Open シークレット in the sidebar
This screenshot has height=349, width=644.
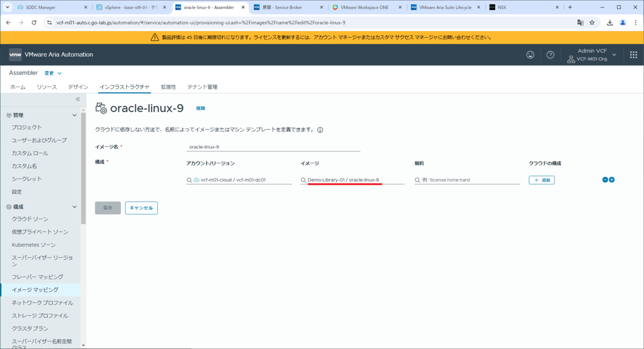point(27,179)
